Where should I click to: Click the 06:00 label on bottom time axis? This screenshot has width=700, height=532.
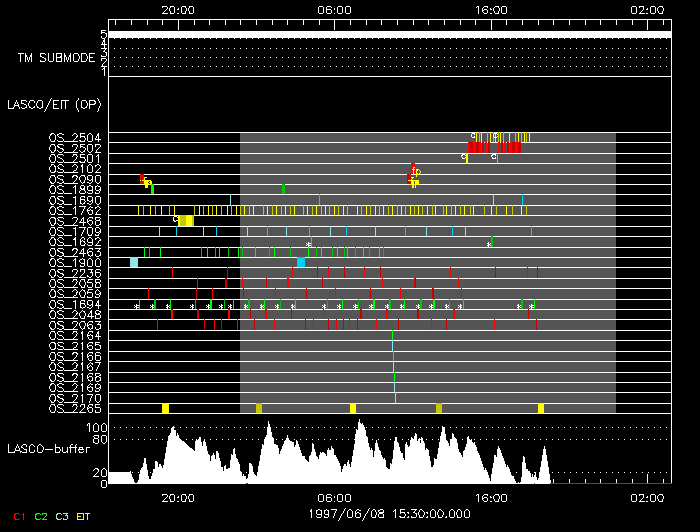(x=334, y=493)
